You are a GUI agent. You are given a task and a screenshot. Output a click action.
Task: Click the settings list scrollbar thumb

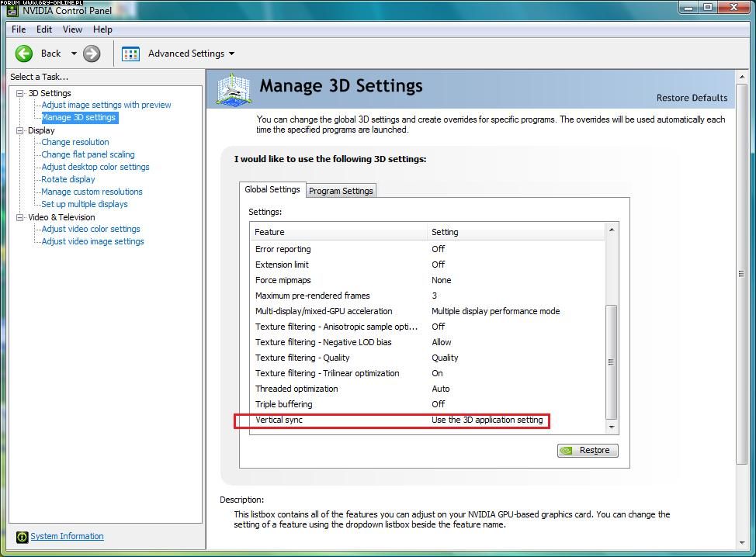612,362
